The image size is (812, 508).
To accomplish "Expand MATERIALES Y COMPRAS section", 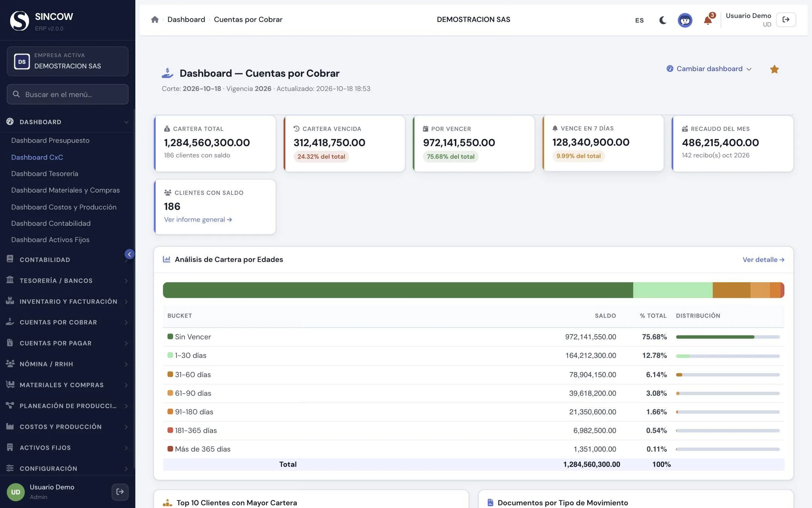I will [x=68, y=385].
